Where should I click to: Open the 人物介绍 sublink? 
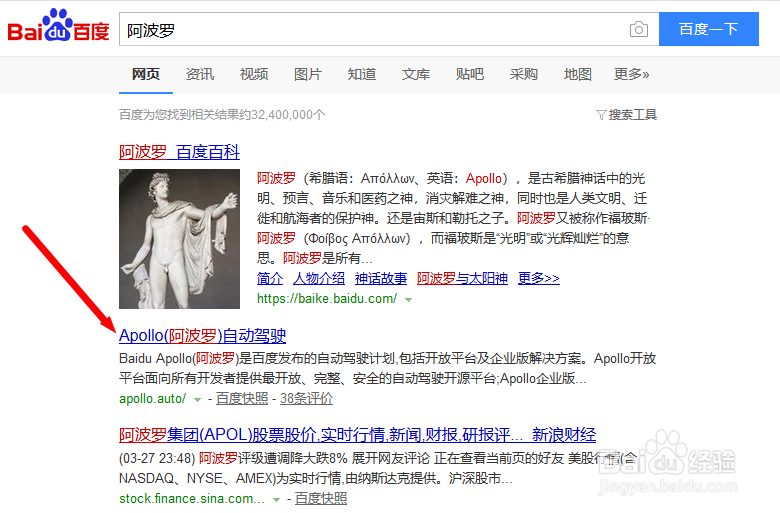point(319,278)
